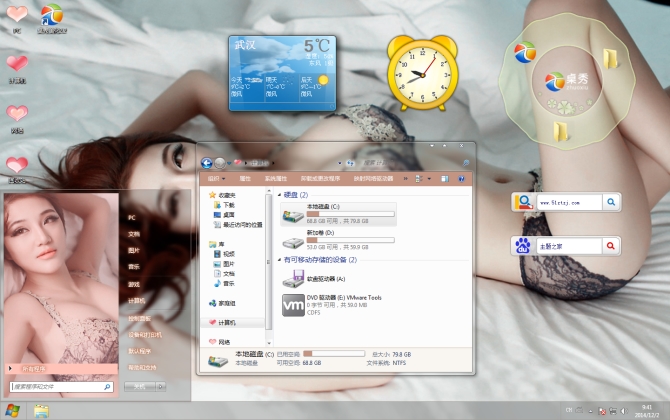Open the third heart desktop icon
This screenshot has height=420, width=670.
coord(17,113)
